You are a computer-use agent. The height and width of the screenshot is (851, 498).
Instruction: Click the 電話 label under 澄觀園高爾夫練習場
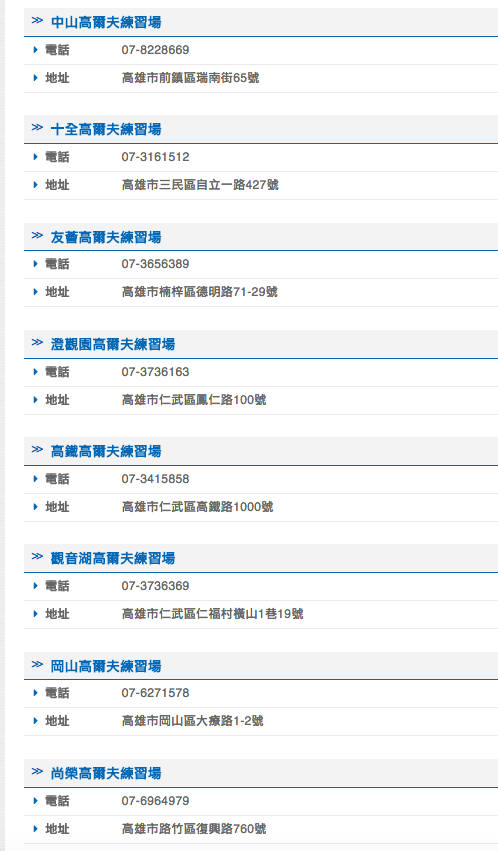(57, 372)
